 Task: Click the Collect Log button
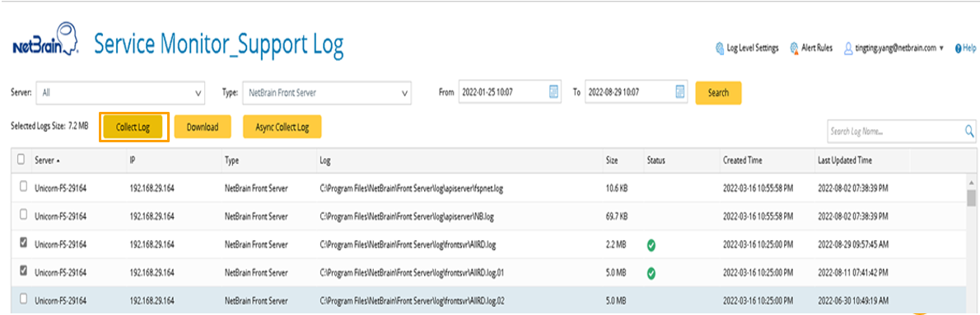(x=133, y=127)
